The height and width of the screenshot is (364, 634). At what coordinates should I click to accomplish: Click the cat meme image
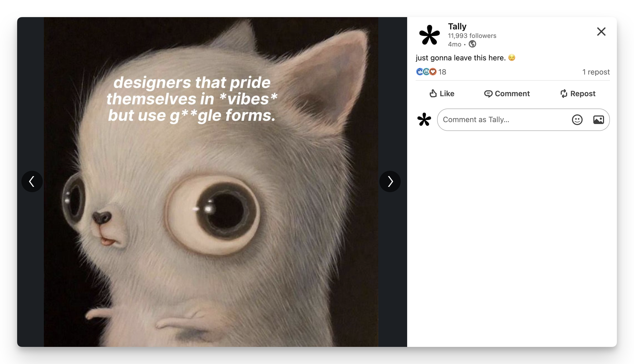tap(211, 182)
